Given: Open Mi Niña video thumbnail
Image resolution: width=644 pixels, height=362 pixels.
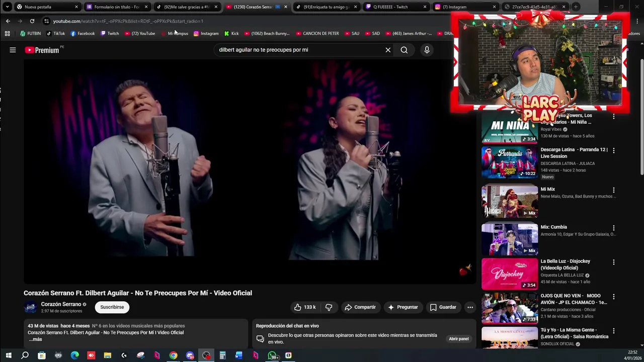Looking at the screenshot, I should pyautogui.click(x=510, y=128).
